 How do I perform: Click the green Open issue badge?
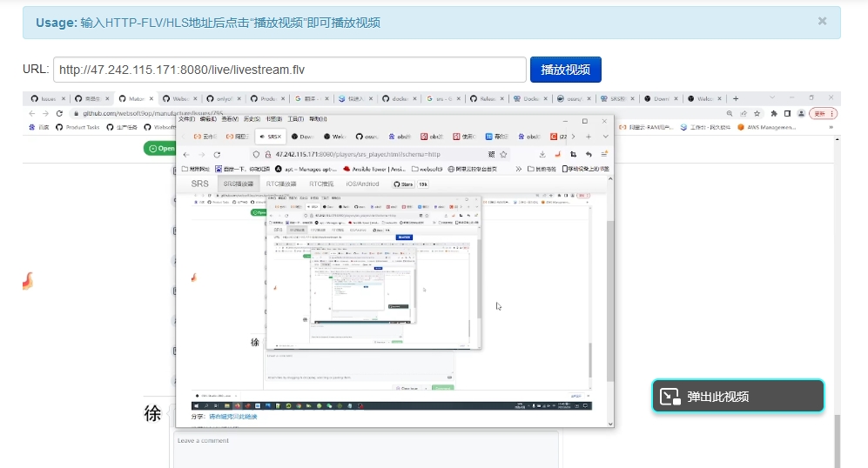[161, 148]
